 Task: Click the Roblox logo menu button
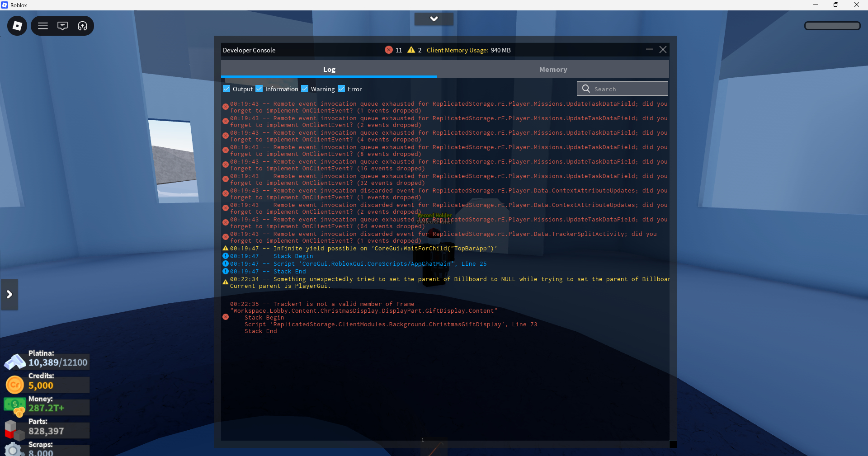17,26
